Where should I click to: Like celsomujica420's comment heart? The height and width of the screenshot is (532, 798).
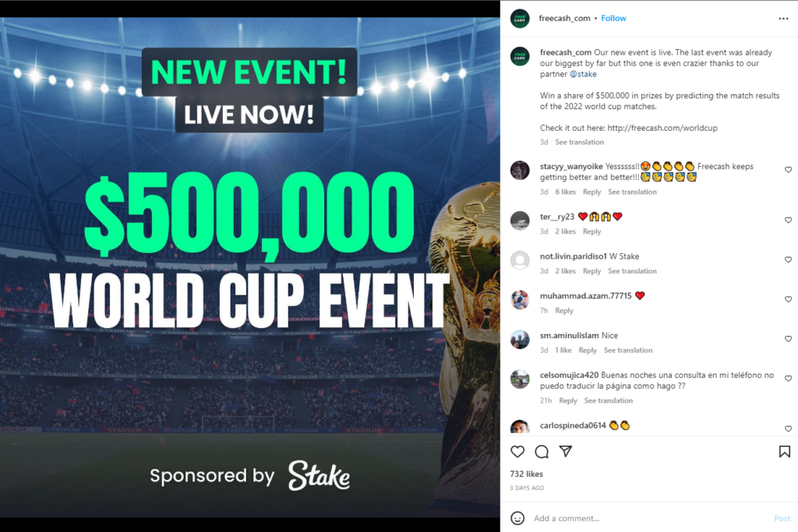[788, 379]
